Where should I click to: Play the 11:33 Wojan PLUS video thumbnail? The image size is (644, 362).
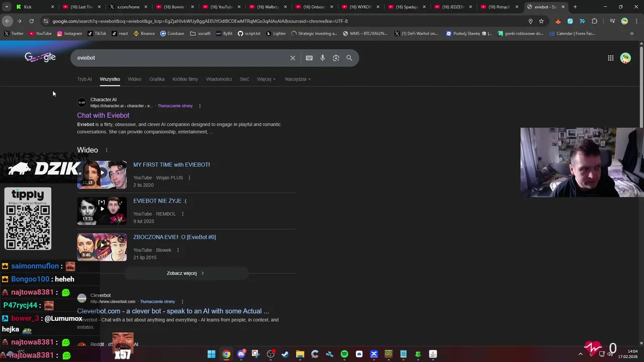[102, 174]
